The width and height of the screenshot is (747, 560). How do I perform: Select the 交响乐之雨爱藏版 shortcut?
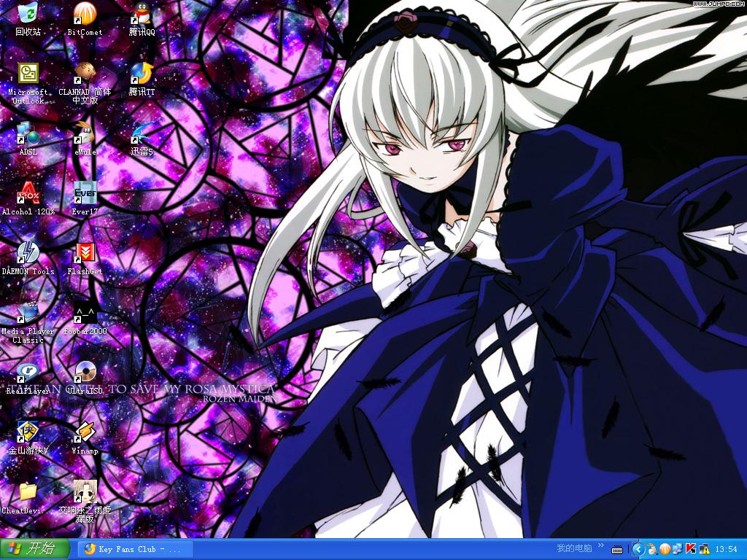point(85,502)
